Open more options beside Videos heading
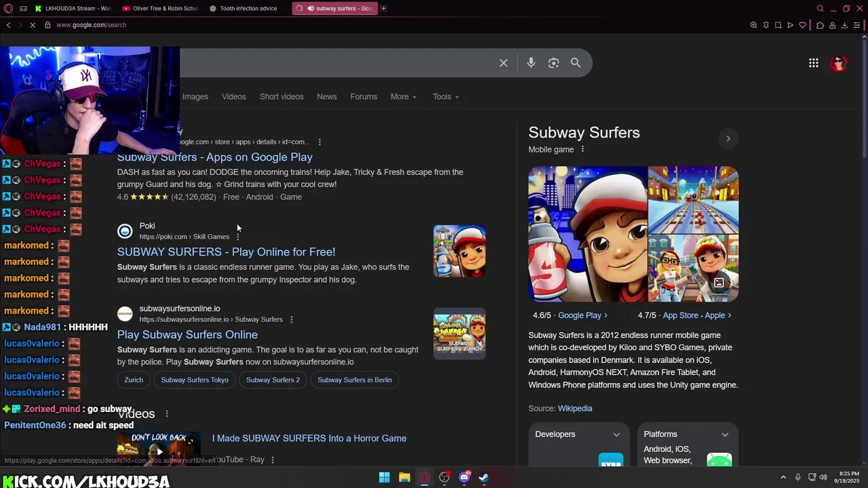868x488 pixels. [166, 413]
